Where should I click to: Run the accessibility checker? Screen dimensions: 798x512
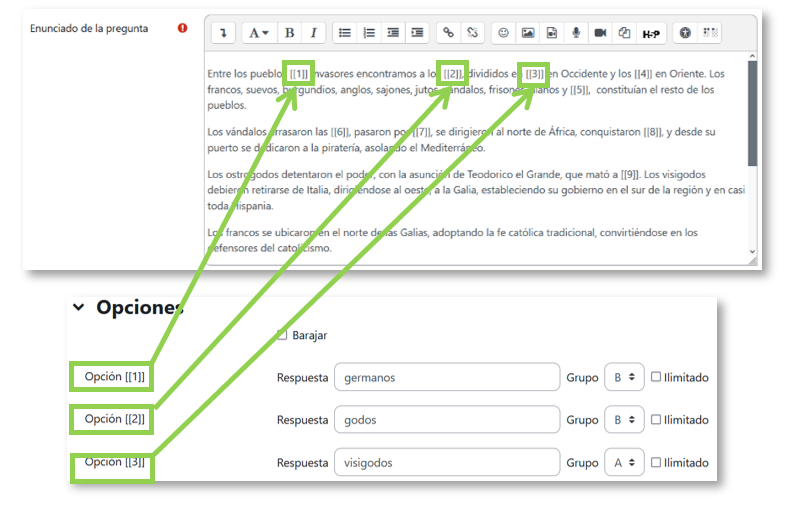coord(685,33)
